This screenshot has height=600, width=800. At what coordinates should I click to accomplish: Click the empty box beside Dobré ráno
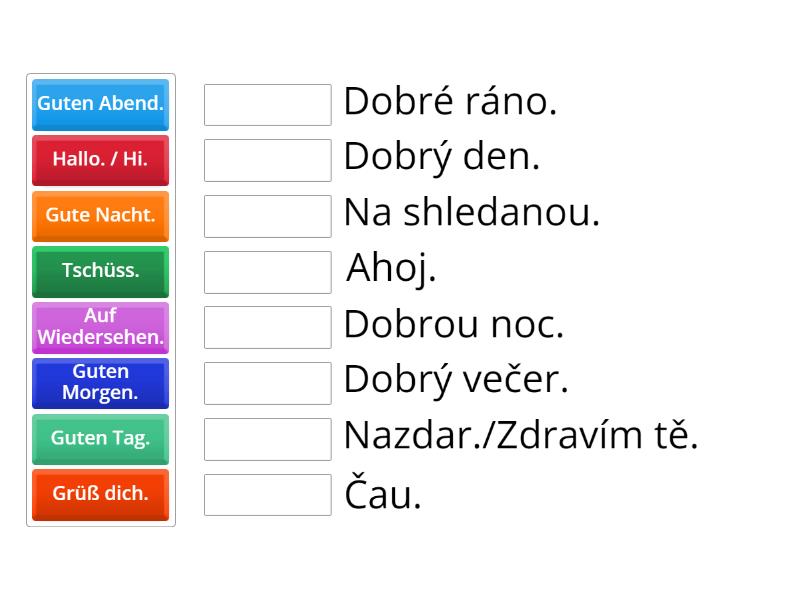(267, 104)
